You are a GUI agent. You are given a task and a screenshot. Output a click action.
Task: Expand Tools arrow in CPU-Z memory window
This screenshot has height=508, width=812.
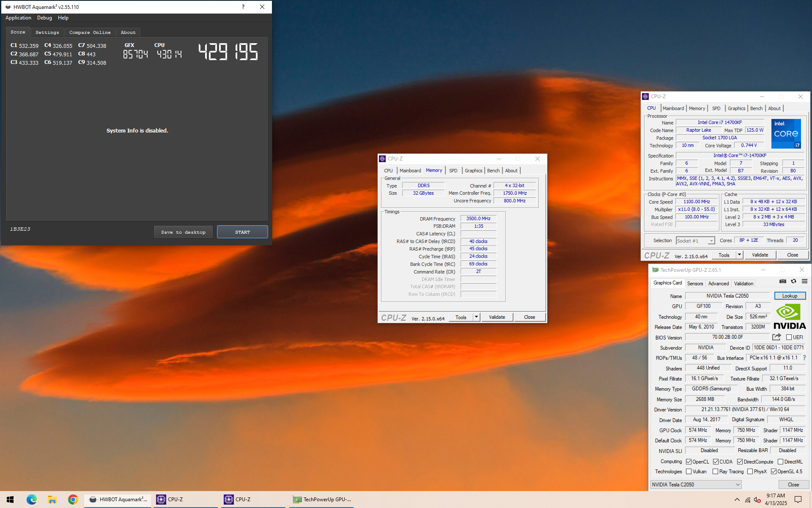[x=476, y=317]
